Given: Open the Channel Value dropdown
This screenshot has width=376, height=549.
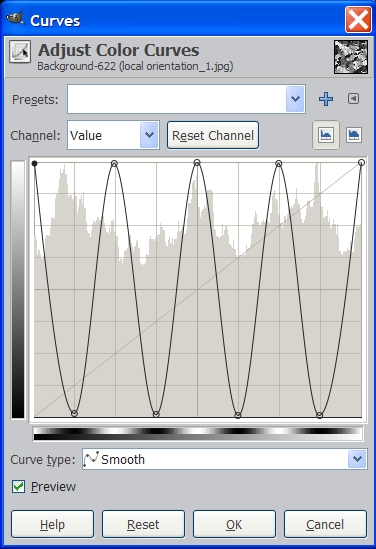Looking at the screenshot, I should [113, 135].
